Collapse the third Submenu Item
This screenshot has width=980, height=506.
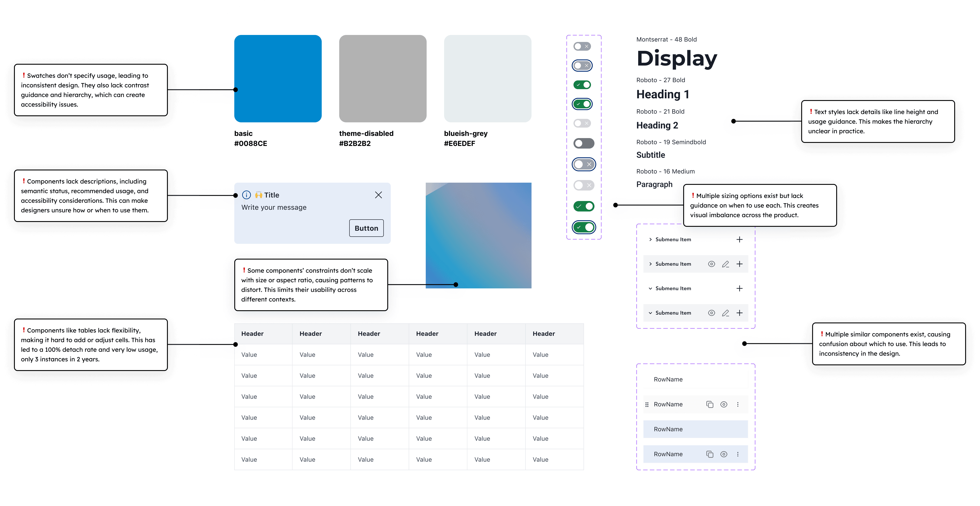[650, 288]
